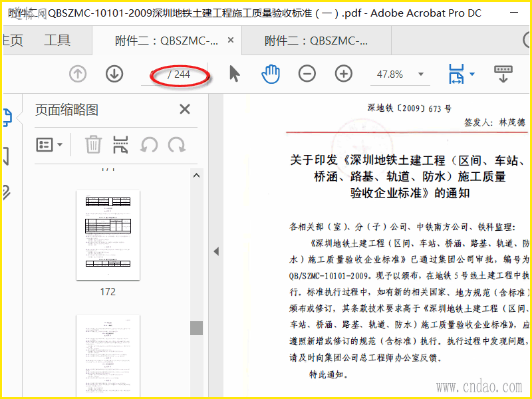Screen dimensions: 532x399
Task: Click the thumbnail panel scrollbar handle
Action: point(196,328)
